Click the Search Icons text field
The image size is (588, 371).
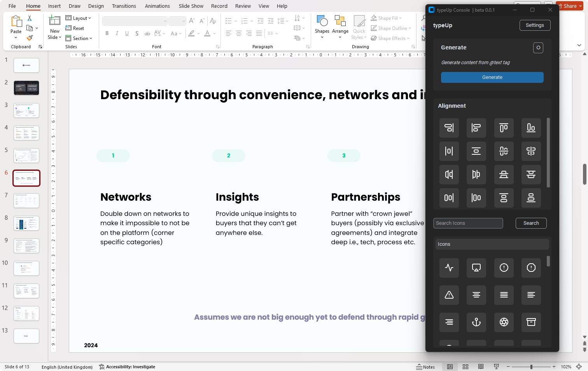tap(468, 223)
